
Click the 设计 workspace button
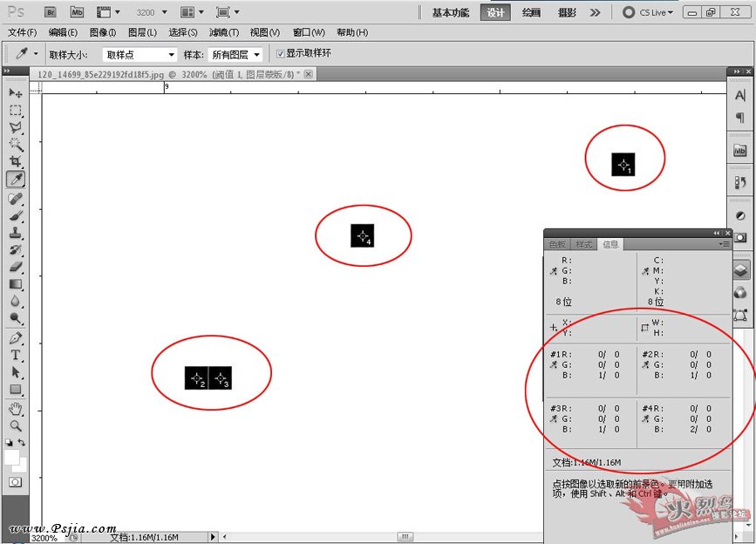coord(495,12)
